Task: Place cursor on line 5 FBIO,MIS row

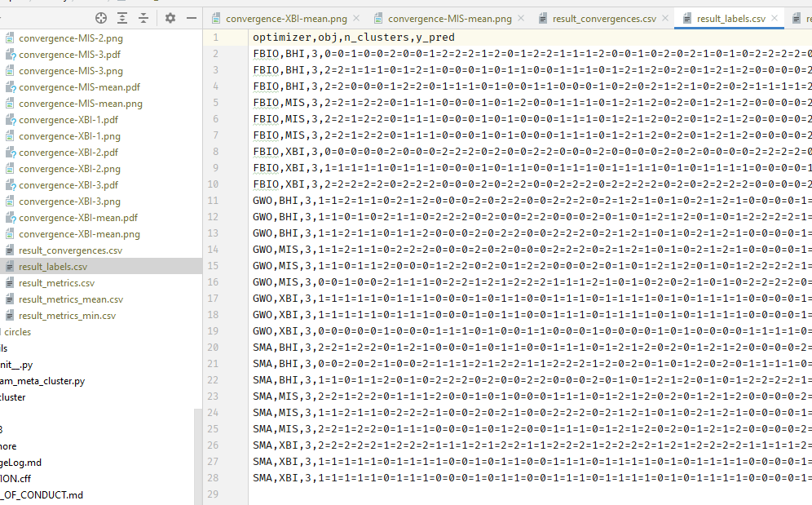Action: [532, 103]
